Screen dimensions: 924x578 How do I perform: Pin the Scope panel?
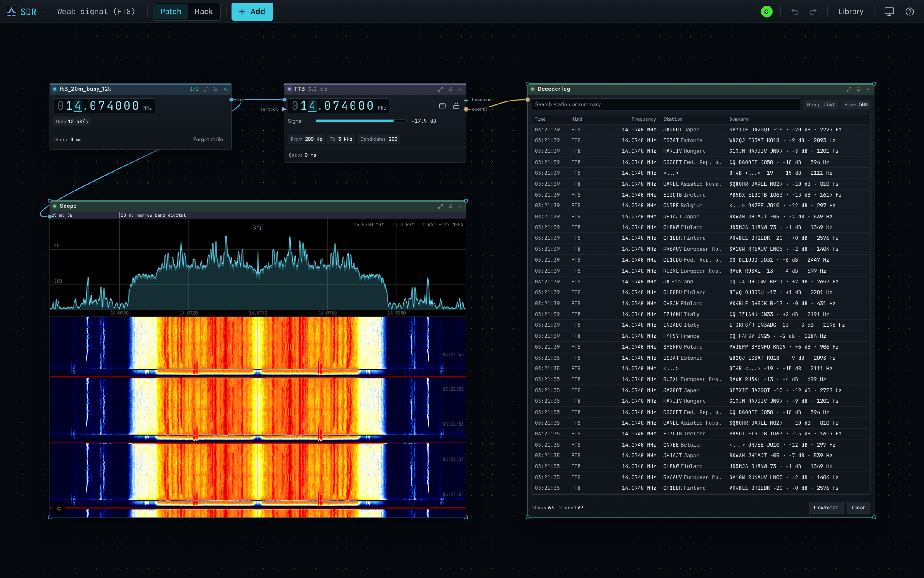(450, 206)
